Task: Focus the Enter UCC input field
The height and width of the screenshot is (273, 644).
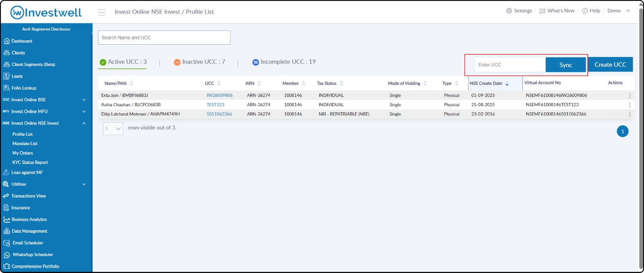Action: pyautogui.click(x=510, y=65)
